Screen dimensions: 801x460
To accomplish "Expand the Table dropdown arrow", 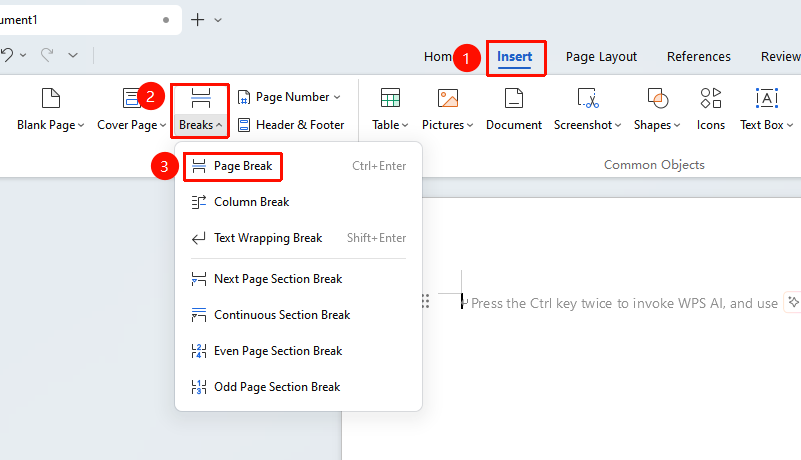I will [405, 125].
